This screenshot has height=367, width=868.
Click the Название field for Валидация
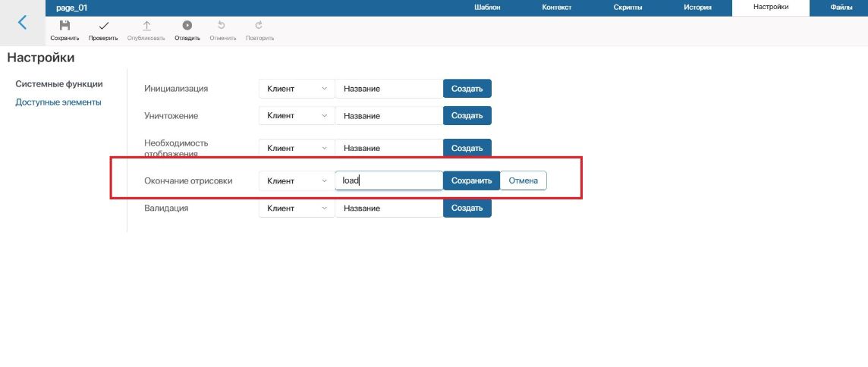pyautogui.click(x=389, y=208)
